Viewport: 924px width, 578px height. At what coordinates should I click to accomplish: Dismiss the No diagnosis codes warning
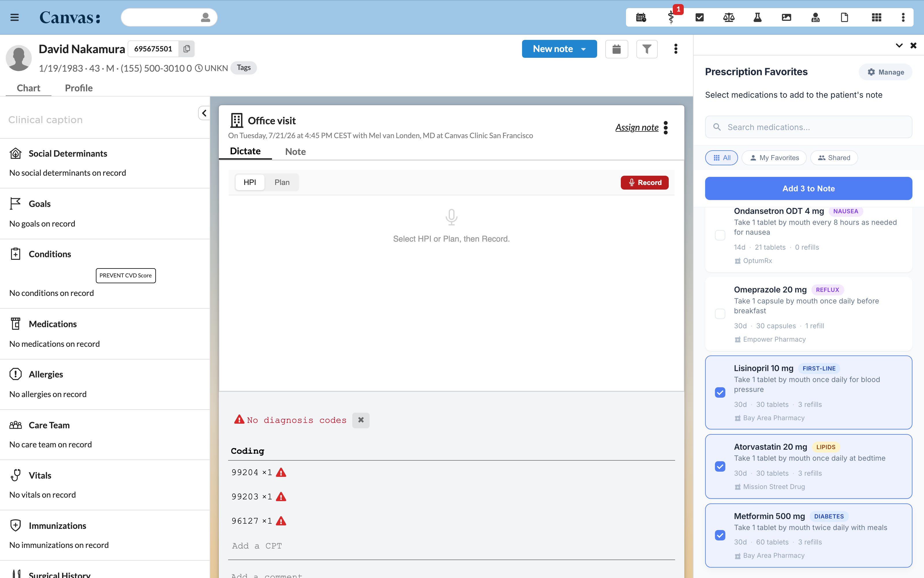point(361,420)
